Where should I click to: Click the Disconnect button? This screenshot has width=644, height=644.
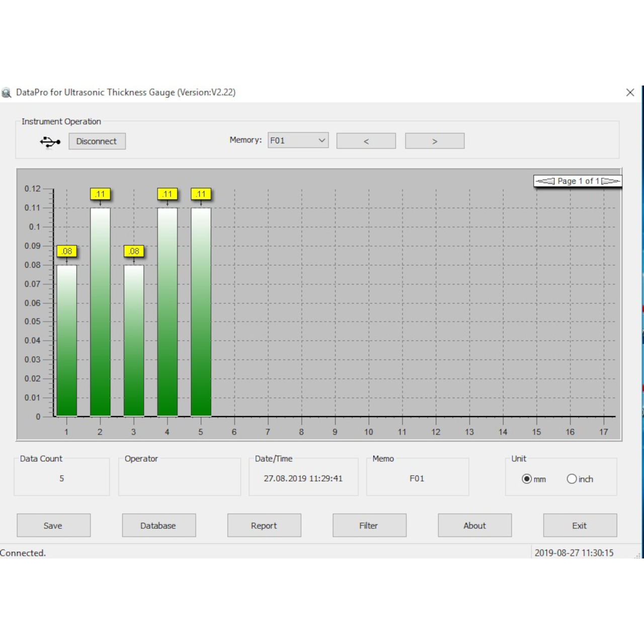(97, 141)
